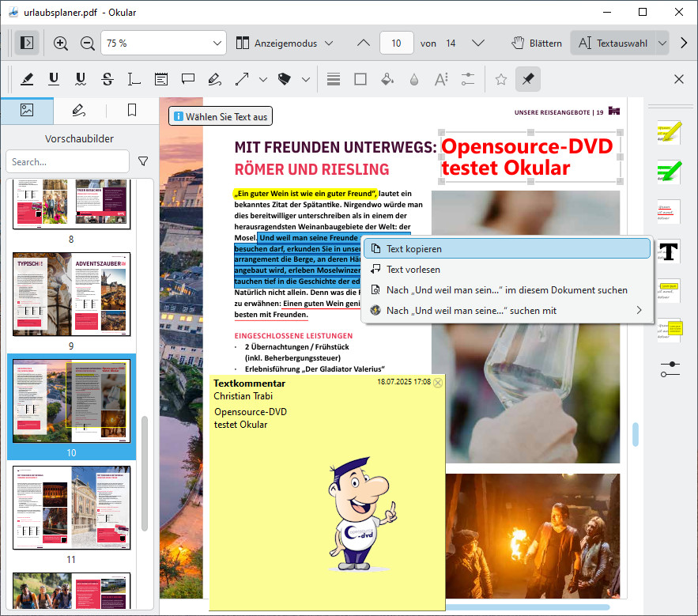The height and width of the screenshot is (616, 698).
Task: Toggle the sidebar panel visibility button
Action: click(27, 43)
